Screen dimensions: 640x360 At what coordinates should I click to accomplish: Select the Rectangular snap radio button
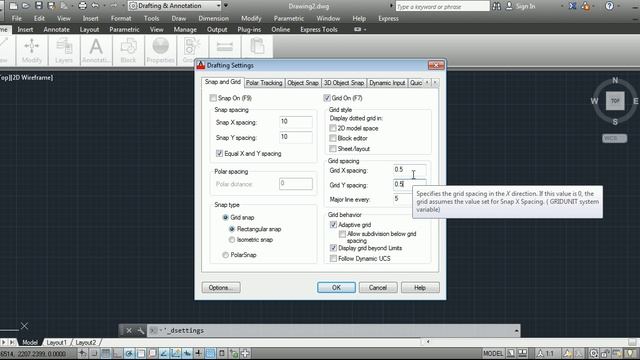[x=232, y=229]
